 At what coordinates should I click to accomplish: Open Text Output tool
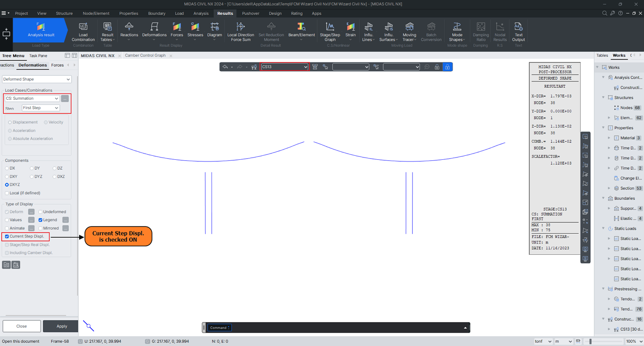click(x=518, y=32)
